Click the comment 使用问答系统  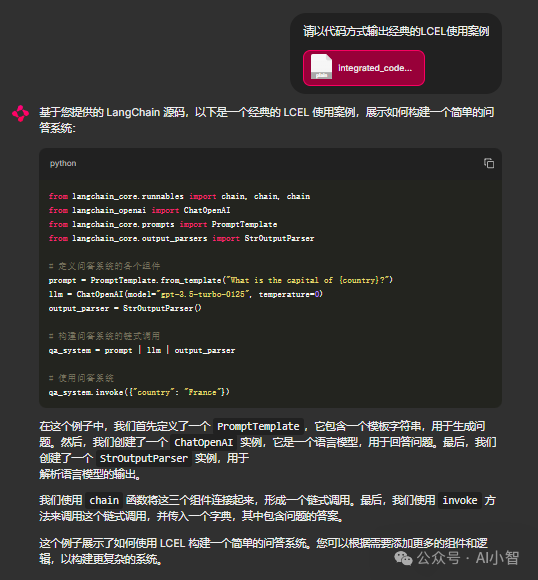tap(81, 378)
